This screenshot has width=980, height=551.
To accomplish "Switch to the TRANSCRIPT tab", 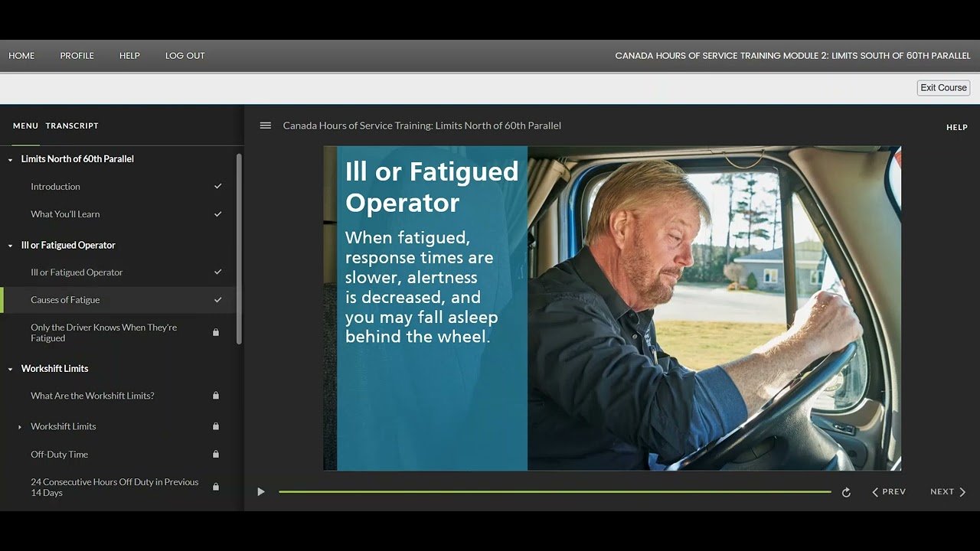I will click(x=72, y=126).
